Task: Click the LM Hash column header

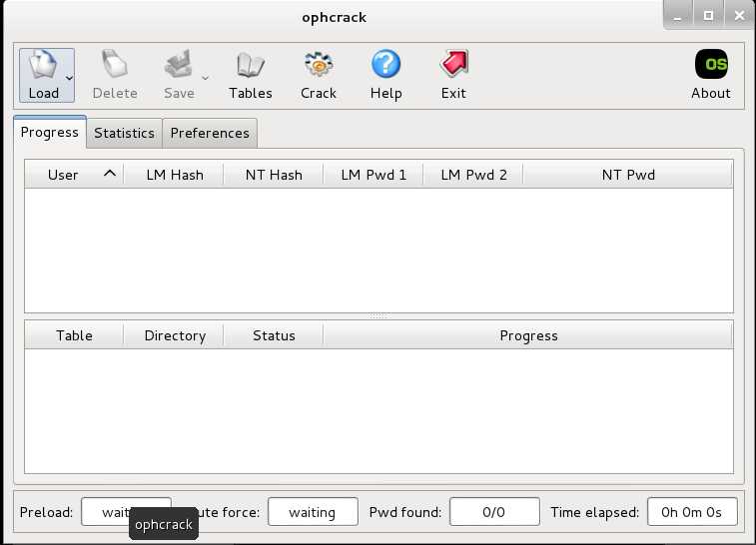Action: (x=175, y=175)
